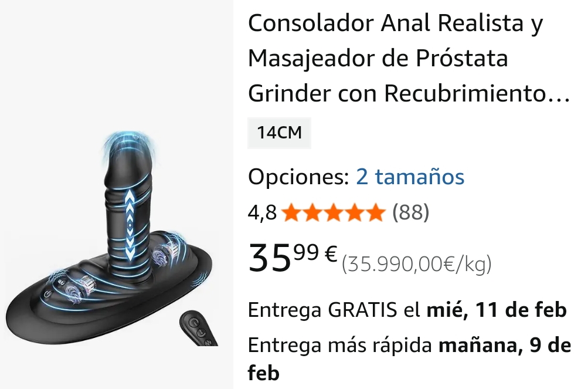Click the "mañana, 9 de feb" date
Screen dimensions: 588x389
pos(410,359)
